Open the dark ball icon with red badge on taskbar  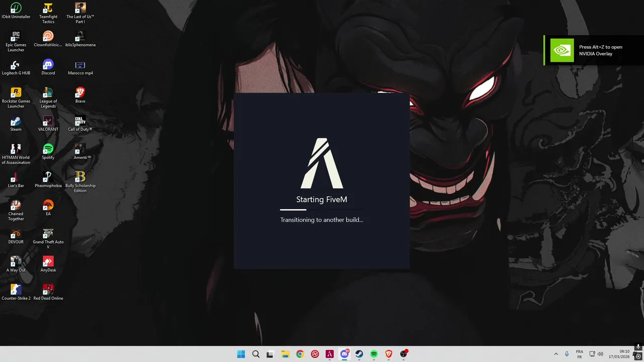click(404, 354)
